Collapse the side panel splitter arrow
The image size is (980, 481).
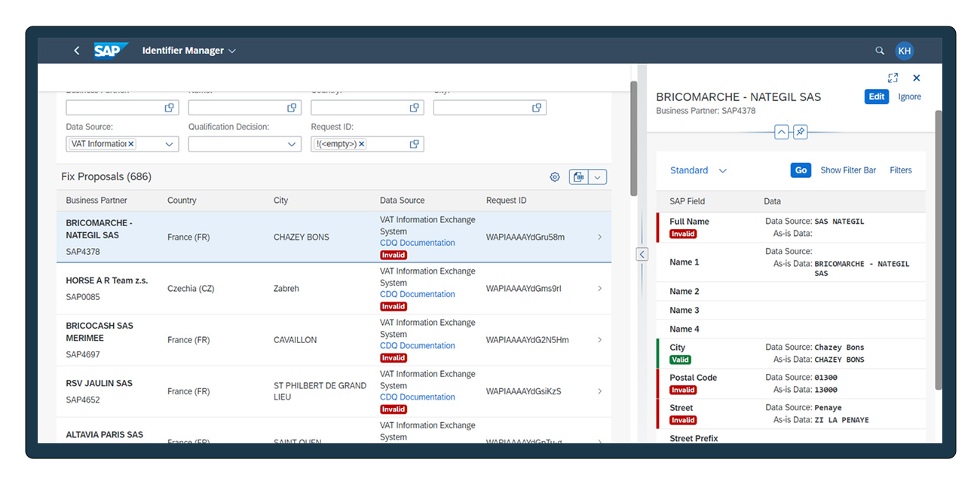point(642,254)
